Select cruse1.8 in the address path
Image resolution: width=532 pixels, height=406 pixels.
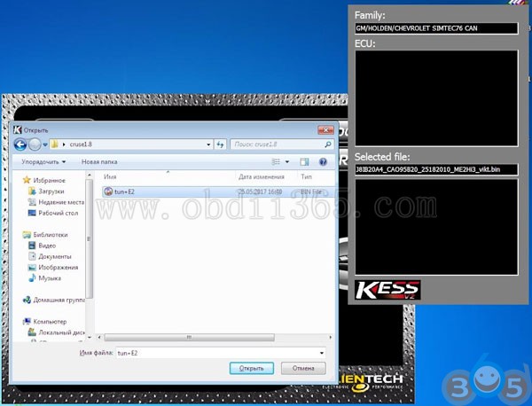click(x=81, y=144)
